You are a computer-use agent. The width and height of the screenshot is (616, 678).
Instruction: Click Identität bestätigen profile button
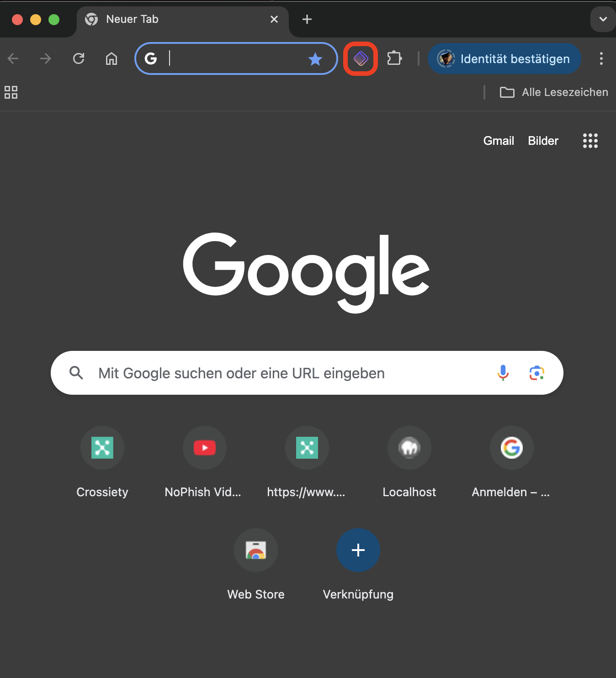pyautogui.click(x=504, y=58)
